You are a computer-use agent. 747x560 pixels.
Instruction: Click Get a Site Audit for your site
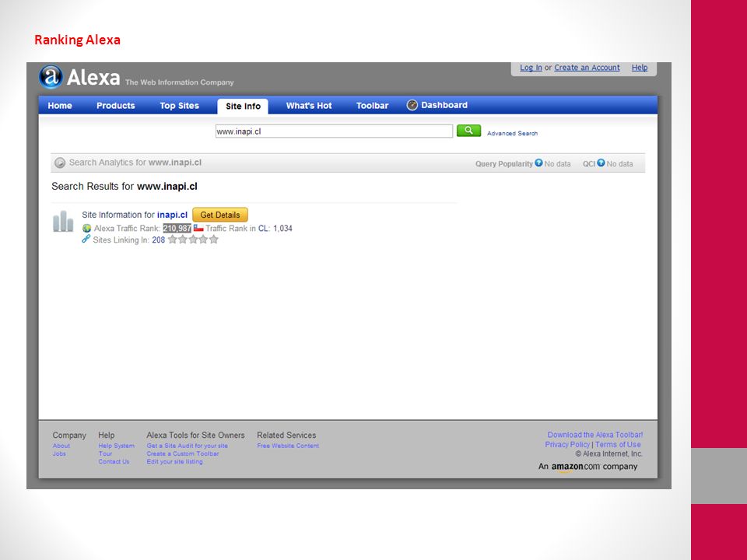pos(188,446)
